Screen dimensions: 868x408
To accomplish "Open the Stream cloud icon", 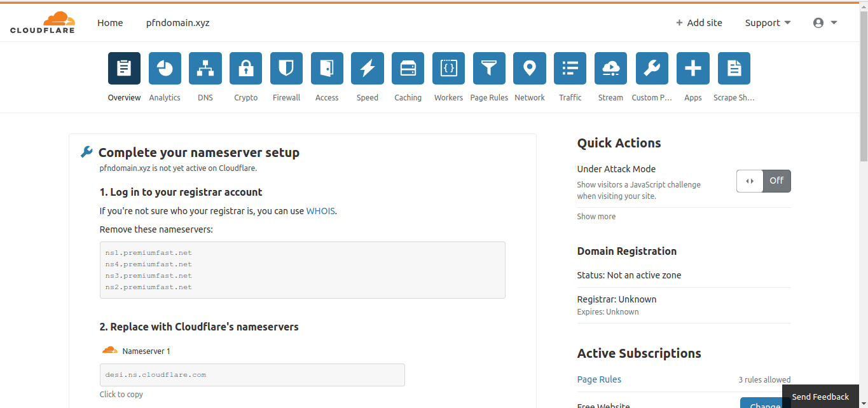I will pos(610,68).
